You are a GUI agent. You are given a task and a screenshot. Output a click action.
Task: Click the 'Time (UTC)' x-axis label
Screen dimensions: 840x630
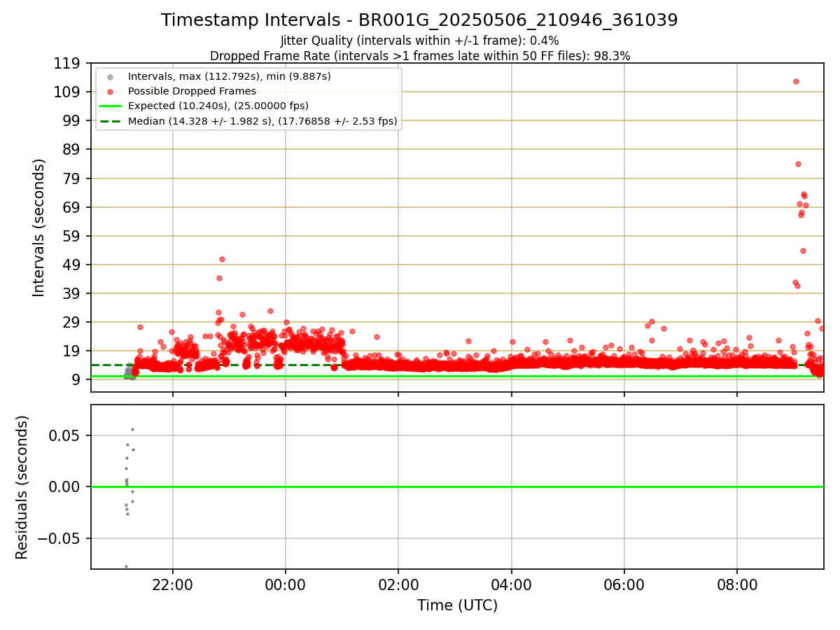pos(457,605)
